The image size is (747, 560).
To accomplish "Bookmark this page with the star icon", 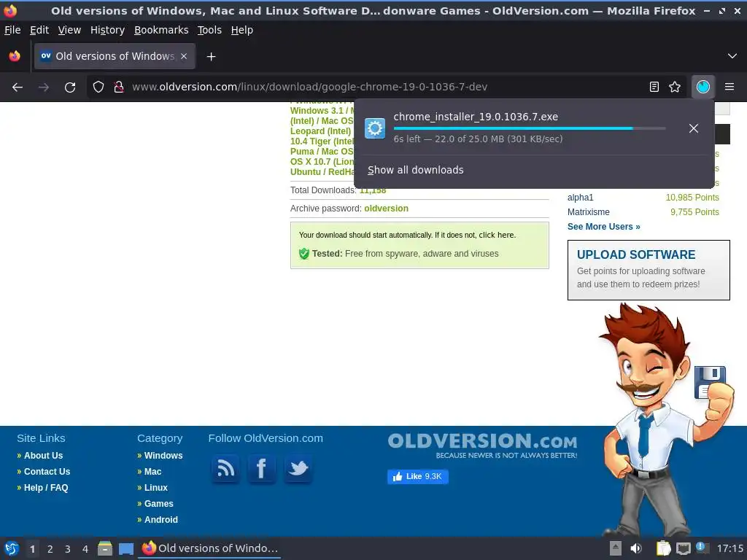I will click(x=675, y=87).
